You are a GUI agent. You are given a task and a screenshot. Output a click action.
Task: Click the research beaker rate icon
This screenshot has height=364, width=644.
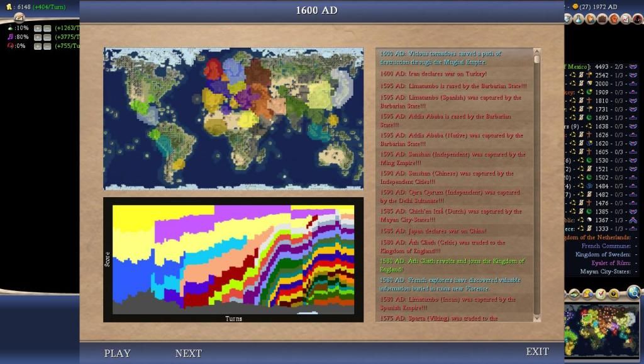pyautogui.click(x=10, y=28)
